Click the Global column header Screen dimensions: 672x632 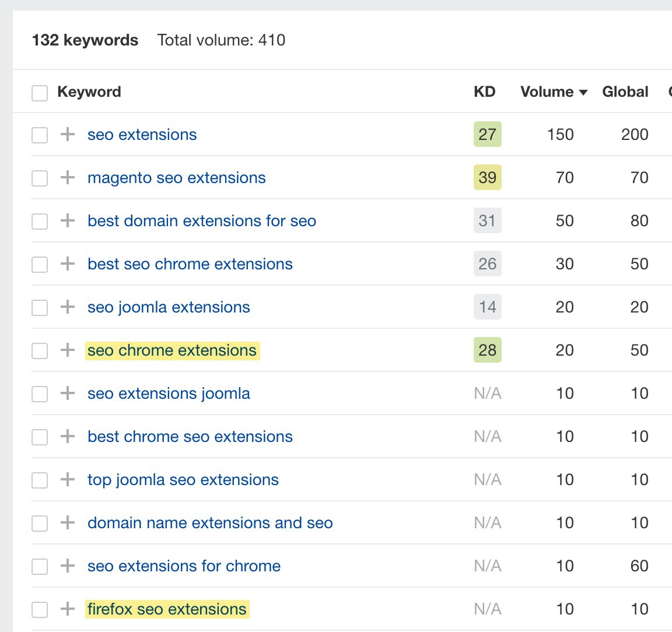pos(625,92)
